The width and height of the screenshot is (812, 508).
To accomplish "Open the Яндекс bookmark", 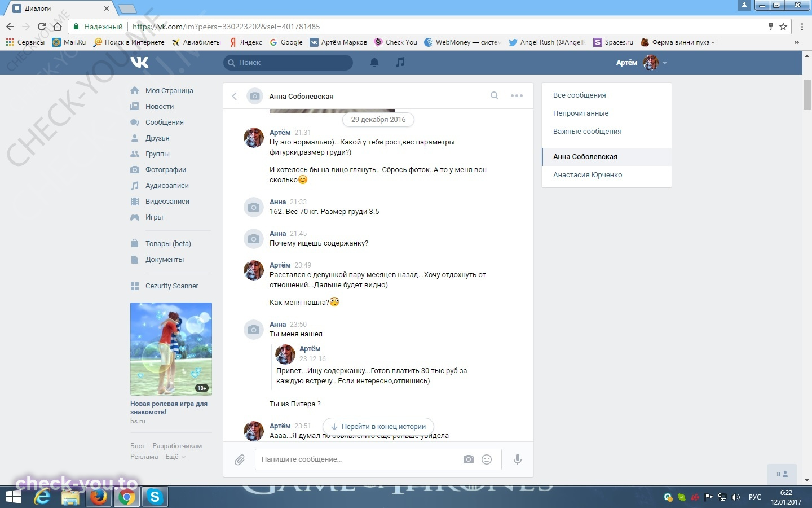I will coord(246,42).
